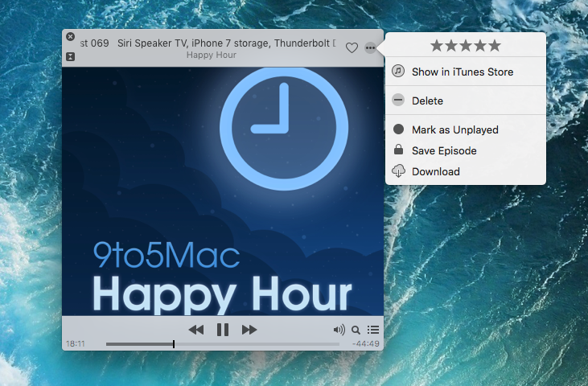Image resolution: width=588 pixels, height=386 pixels.
Task: Choose Show in iTunes Store
Action: pos(462,72)
